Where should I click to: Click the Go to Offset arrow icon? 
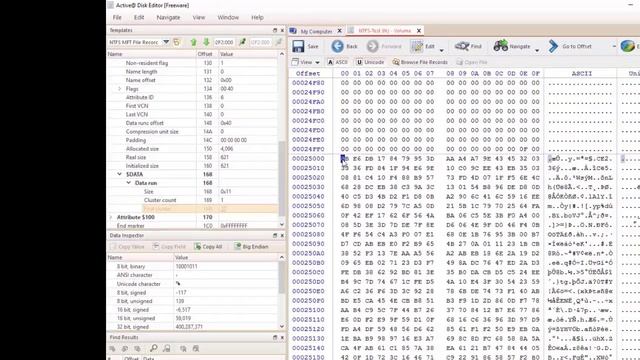[553, 46]
